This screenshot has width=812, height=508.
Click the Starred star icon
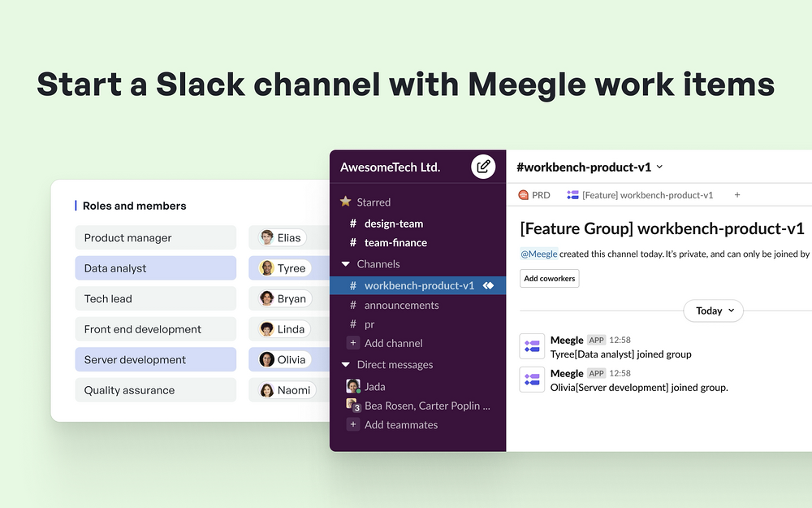pyautogui.click(x=345, y=202)
